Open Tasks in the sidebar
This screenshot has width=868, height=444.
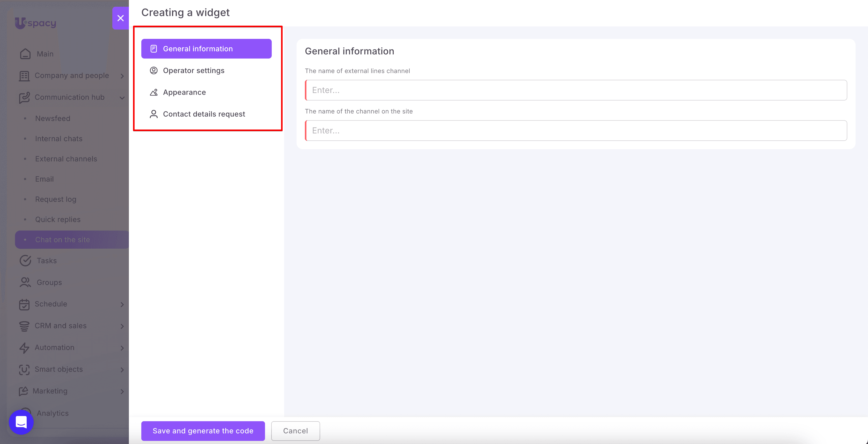click(47, 261)
